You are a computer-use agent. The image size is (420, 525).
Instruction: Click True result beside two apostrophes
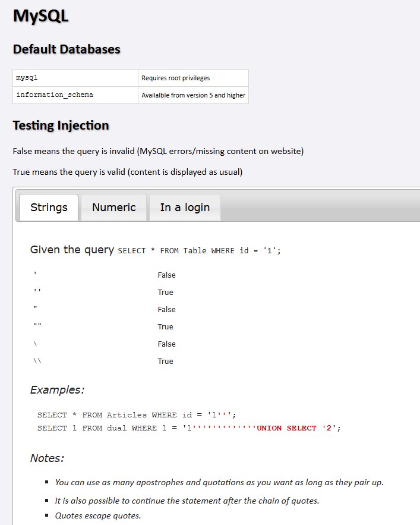165,293
